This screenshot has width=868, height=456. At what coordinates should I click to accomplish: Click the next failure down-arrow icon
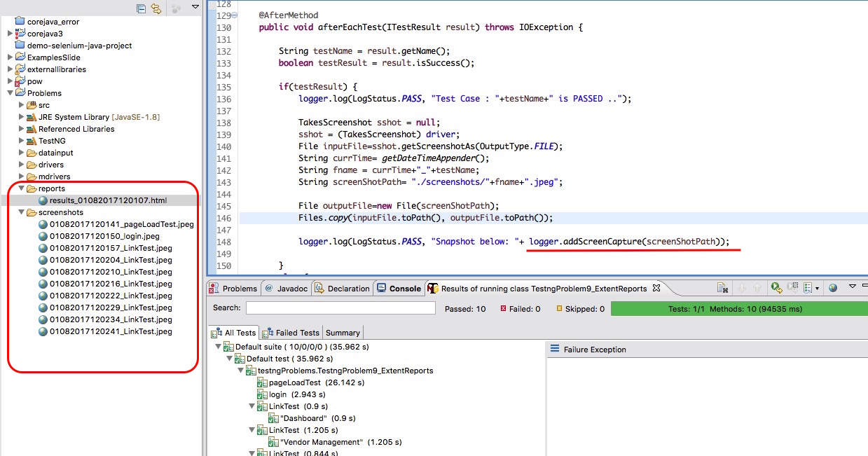[742, 288]
